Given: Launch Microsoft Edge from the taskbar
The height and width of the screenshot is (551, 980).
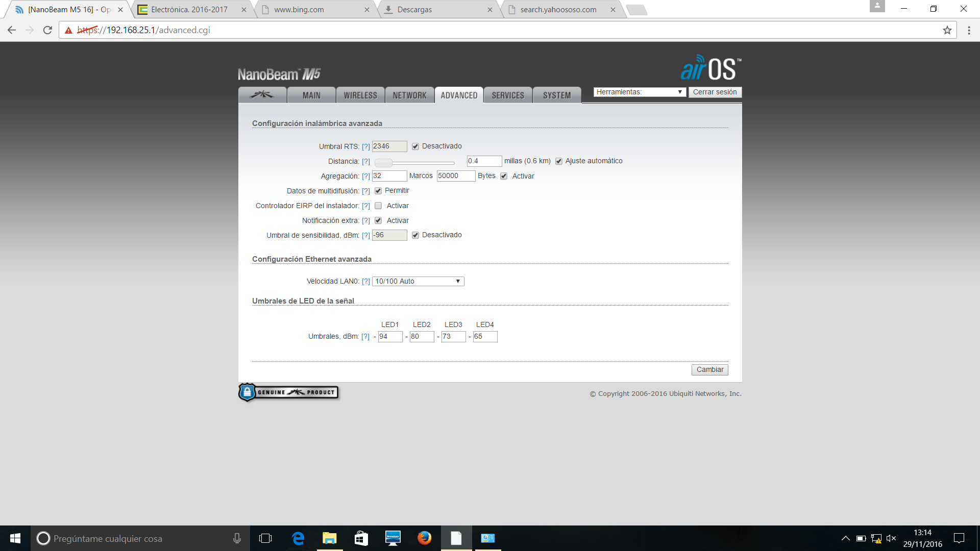Looking at the screenshot, I should 298,538.
